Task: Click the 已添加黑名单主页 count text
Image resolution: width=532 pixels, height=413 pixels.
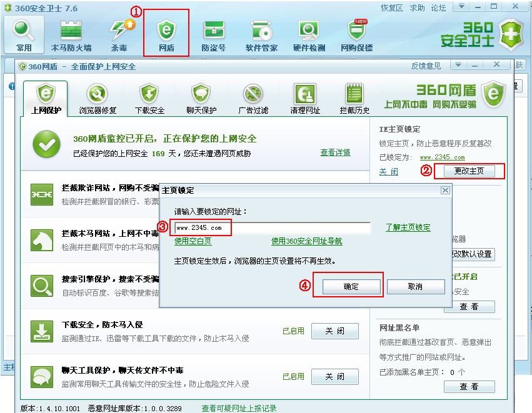Action: coord(422,372)
